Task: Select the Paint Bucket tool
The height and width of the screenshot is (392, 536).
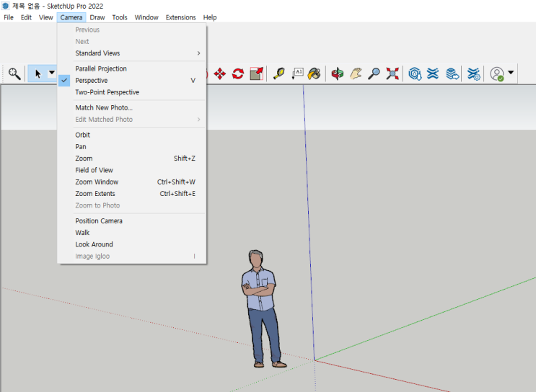Action: coord(314,73)
